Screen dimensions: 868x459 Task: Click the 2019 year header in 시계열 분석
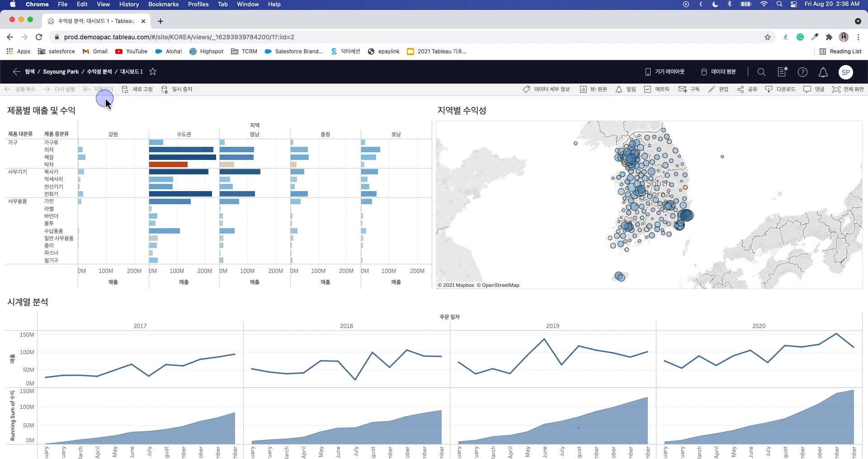[x=552, y=326]
